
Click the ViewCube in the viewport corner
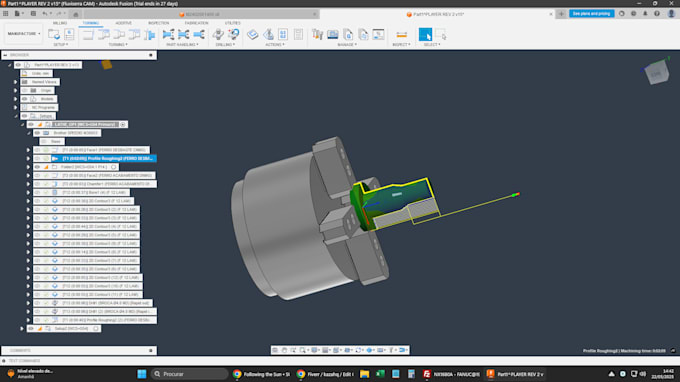coord(657,72)
